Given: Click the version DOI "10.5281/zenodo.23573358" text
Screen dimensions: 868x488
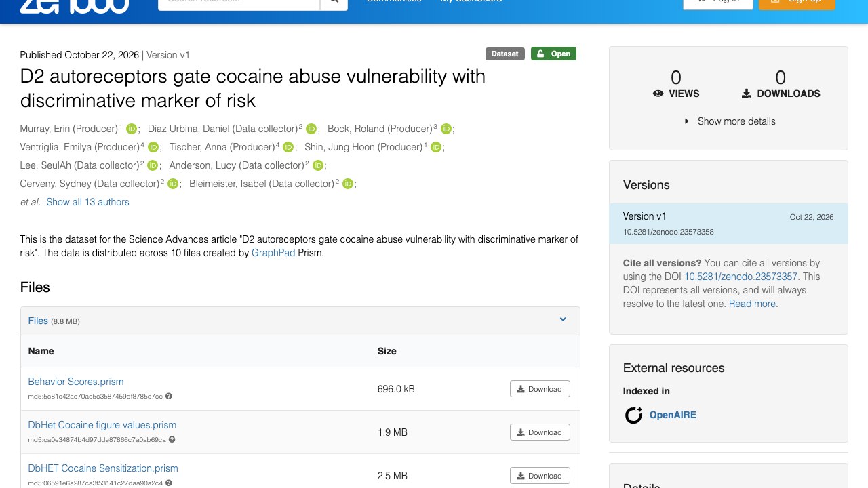Looking at the screenshot, I should (x=669, y=232).
